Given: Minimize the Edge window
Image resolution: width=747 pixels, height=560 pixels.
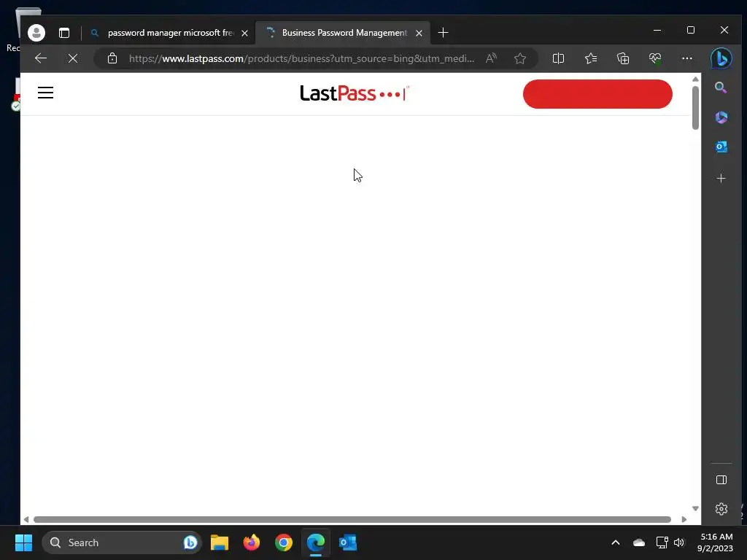Looking at the screenshot, I should (657, 30).
